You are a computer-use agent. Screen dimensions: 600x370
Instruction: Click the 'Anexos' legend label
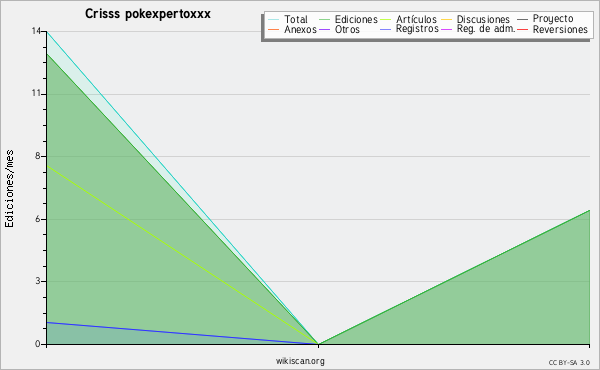[x=300, y=29]
